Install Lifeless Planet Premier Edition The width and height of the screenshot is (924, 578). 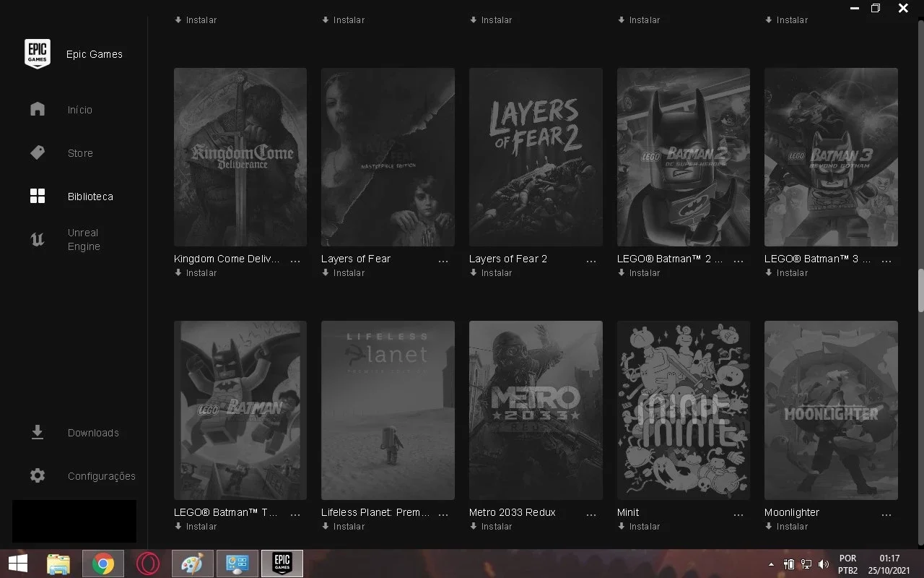click(343, 527)
